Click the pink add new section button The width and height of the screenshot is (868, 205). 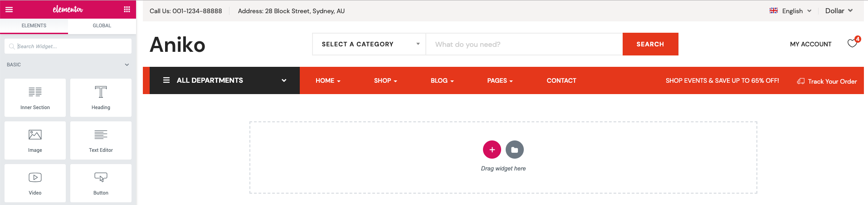tap(492, 150)
